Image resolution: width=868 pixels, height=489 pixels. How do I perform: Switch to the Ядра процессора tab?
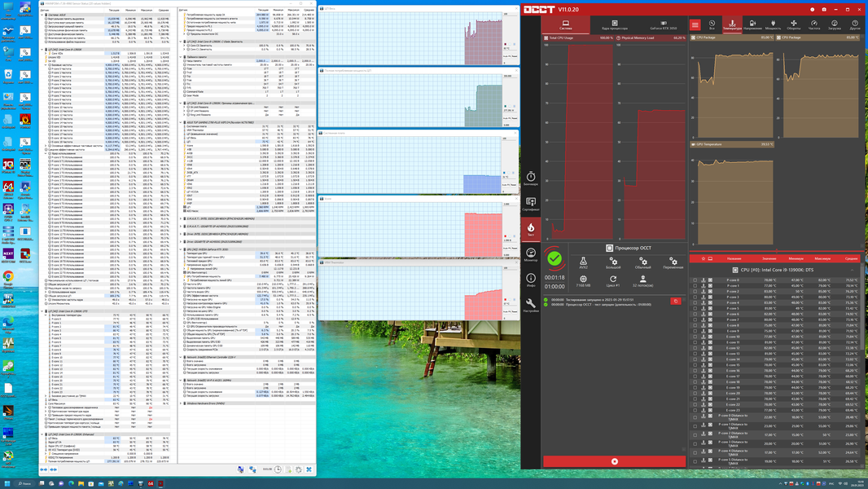pos(615,25)
